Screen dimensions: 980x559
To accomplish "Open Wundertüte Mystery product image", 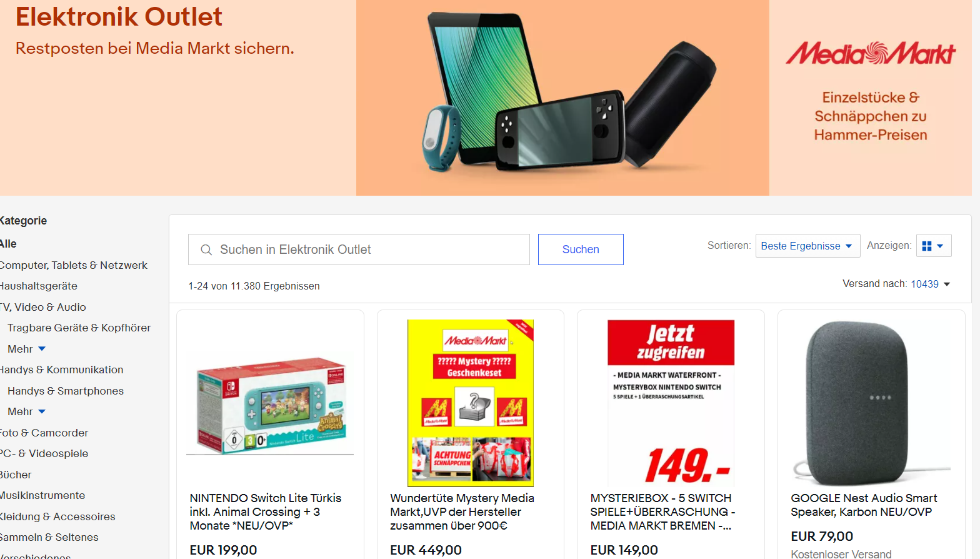I will pyautogui.click(x=471, y=403).
